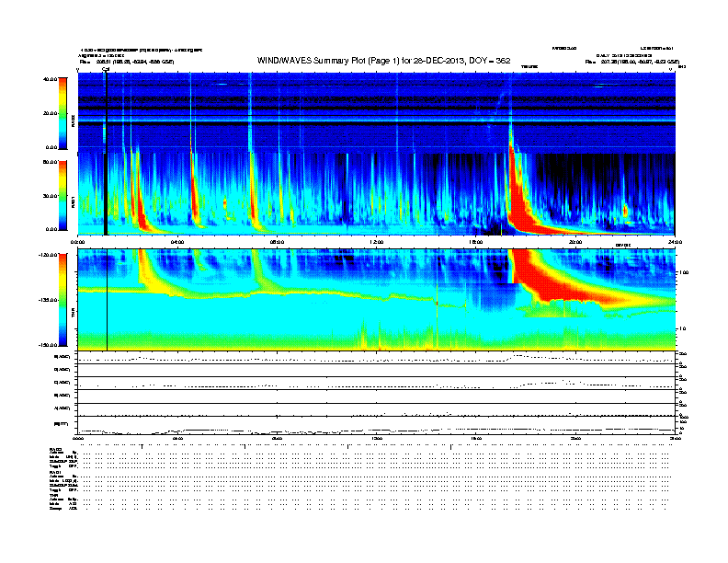This screenshot has height=563, width=728.
Task: Click 24:00 tick below the RAD1 spectrogram
Action: [675, 243]
